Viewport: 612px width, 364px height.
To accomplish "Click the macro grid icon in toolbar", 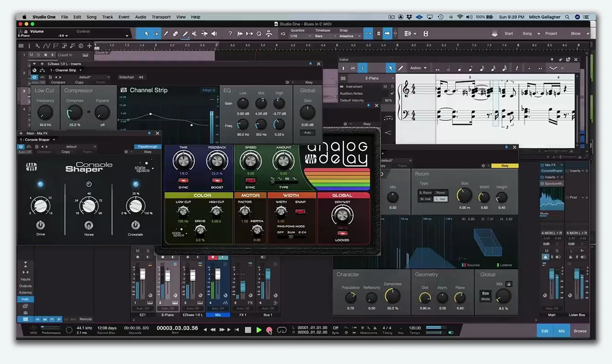I will click(408, 33).
